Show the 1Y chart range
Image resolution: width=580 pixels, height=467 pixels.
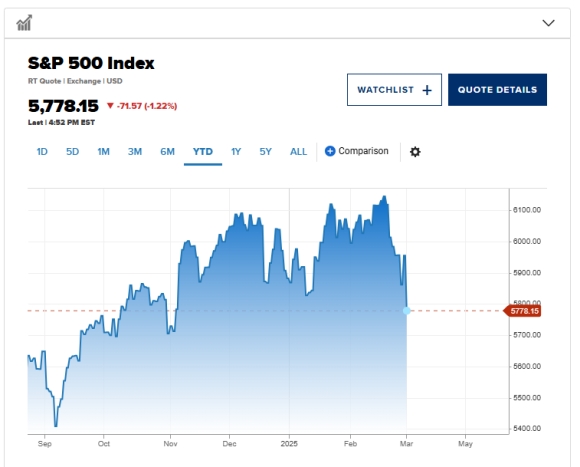pyautogui.click(x=236, y=152)
